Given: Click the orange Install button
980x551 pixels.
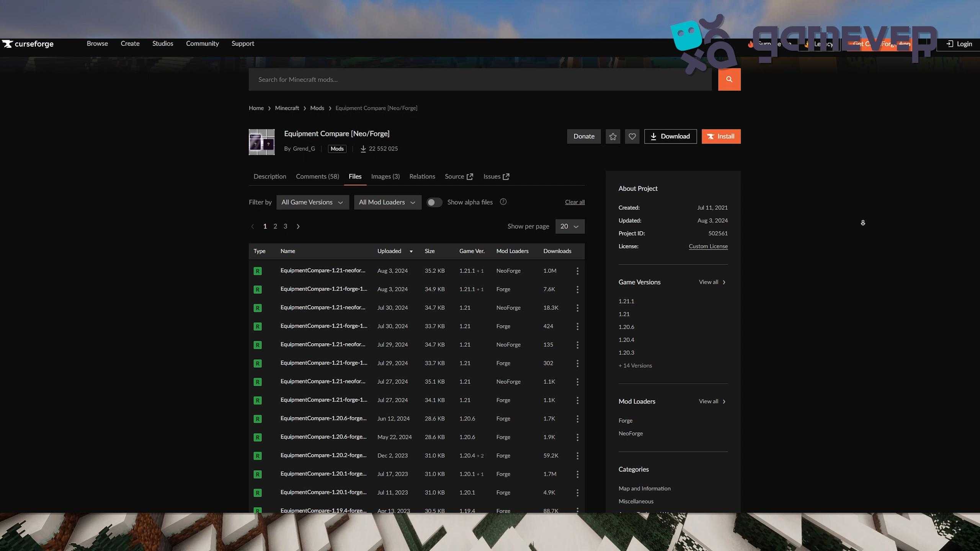Looking at the screenshot, I should pos(721,136).
